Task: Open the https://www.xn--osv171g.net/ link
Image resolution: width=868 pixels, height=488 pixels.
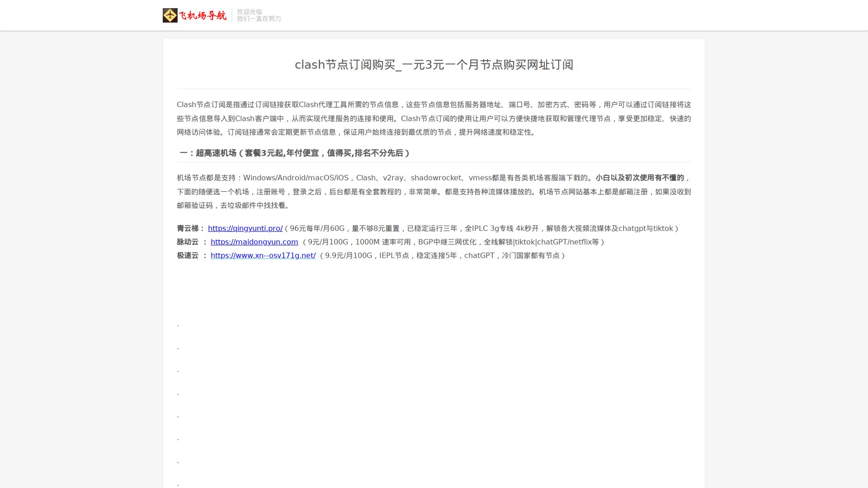Action: tap(263, 256)
